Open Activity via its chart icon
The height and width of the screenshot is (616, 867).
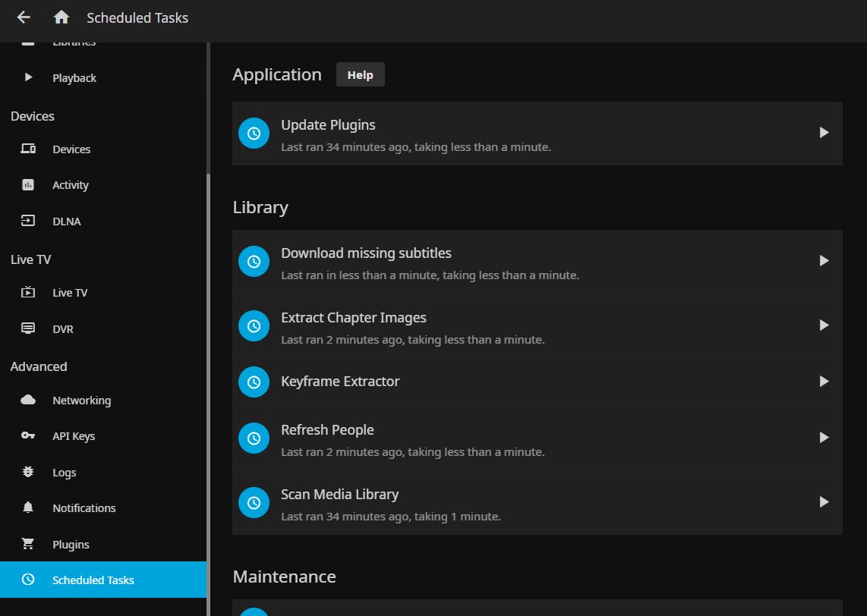coord(28,184)
